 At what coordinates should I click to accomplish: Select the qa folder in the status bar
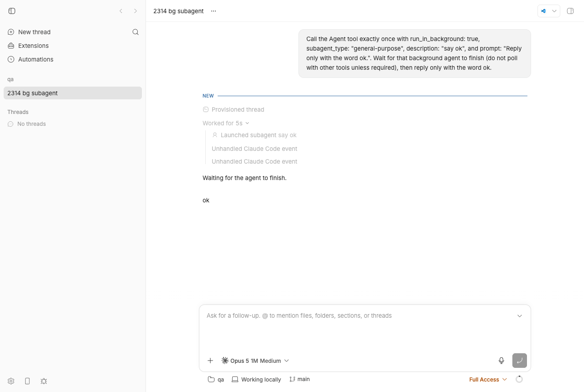click(x=216, y=379)
